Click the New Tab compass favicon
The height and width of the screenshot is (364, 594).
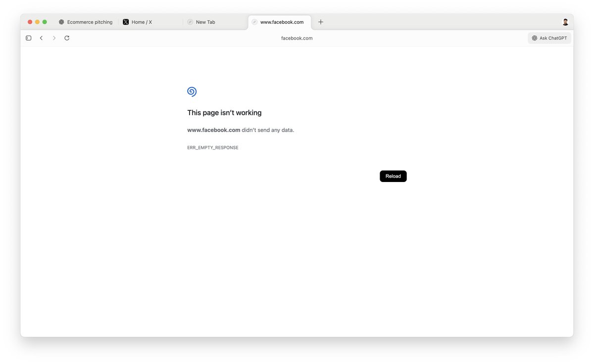190,22
